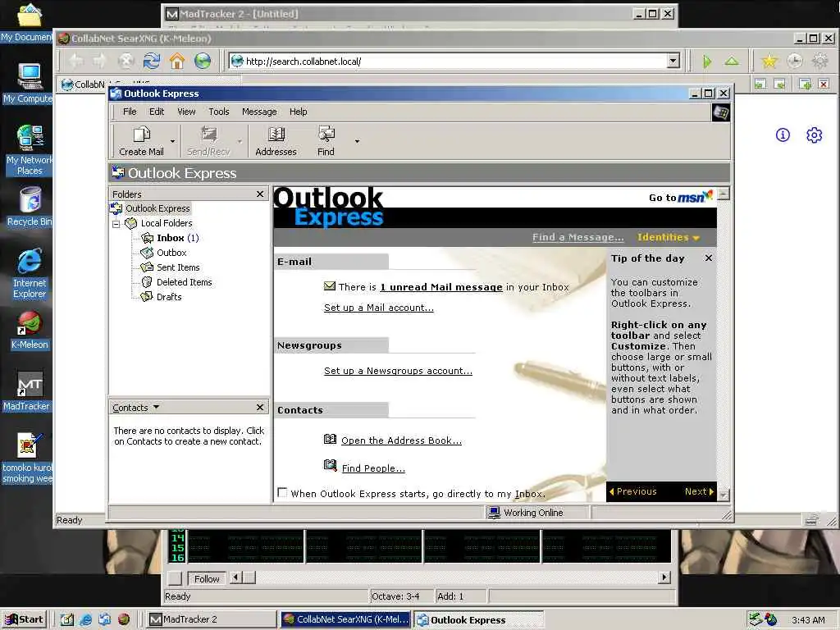The height and width of the screenshot is (630, 840).
Task: Click the blue info circle icon on SearXNG page
Action: point(783,135)
